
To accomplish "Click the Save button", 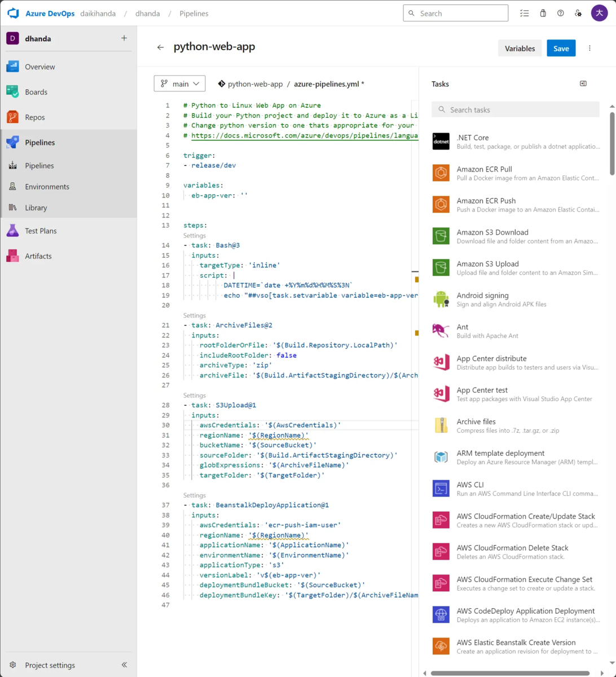I will coord(561,49).
